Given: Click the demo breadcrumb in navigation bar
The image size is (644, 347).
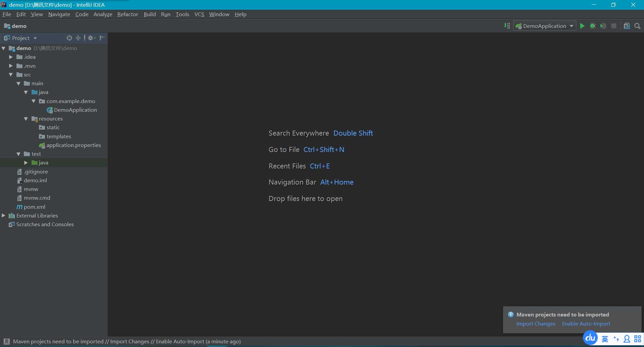Looking at the screenshot, I should tap(15, 26).
